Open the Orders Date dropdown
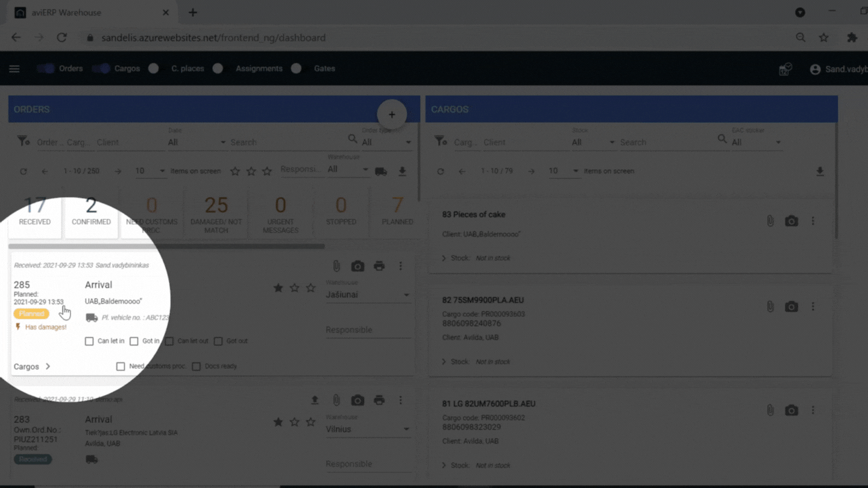Screen dimensions: 868x488 (197, 142)
